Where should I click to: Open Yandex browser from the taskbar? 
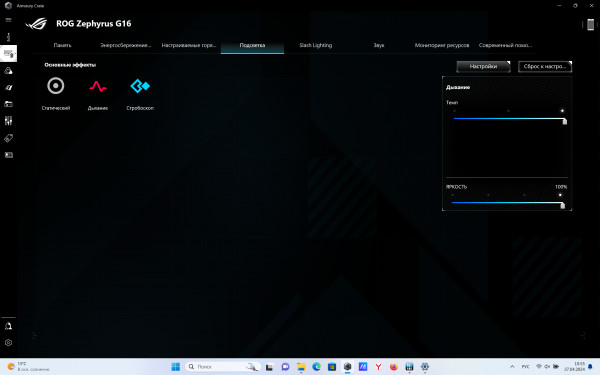tap(378, 367)
